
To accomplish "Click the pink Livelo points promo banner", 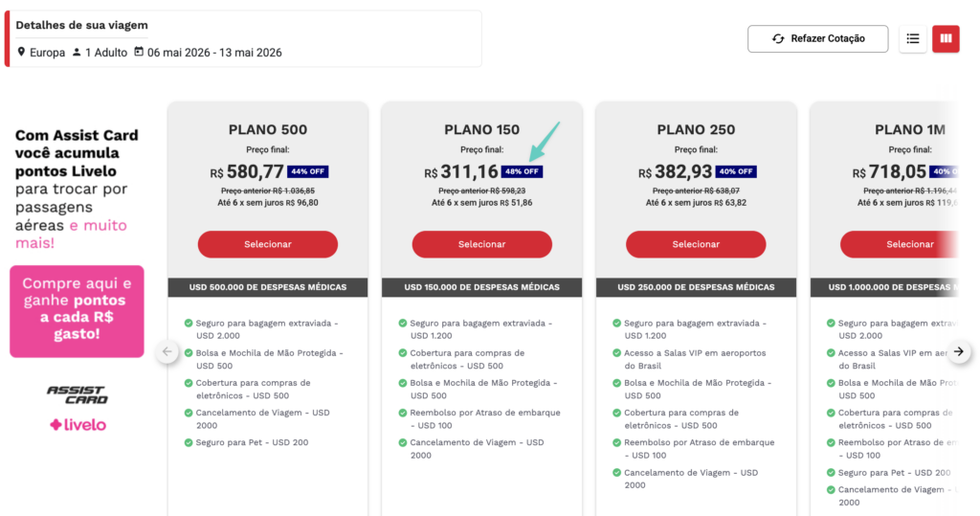I will click(x=77, y=311).
